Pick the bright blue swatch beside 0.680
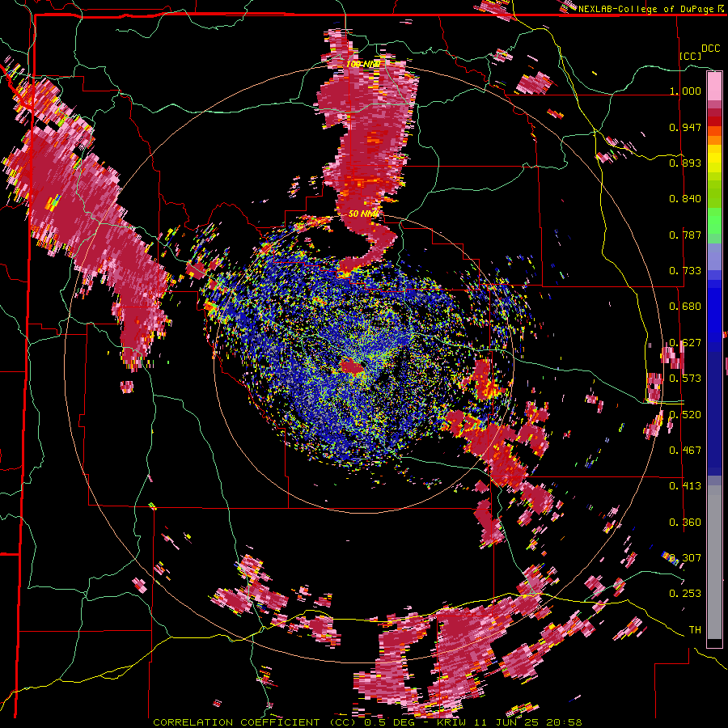 click(x=714, y=311)
